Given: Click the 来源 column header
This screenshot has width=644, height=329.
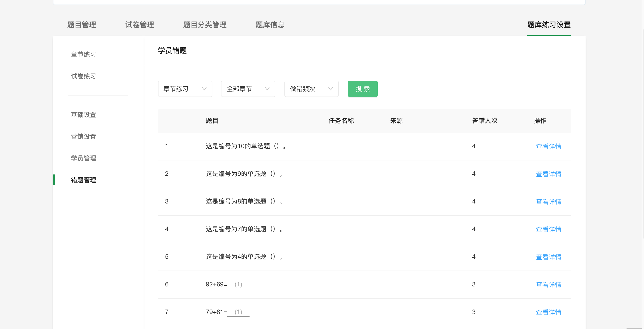Looking at the screenshot, I should pos(396,121).
